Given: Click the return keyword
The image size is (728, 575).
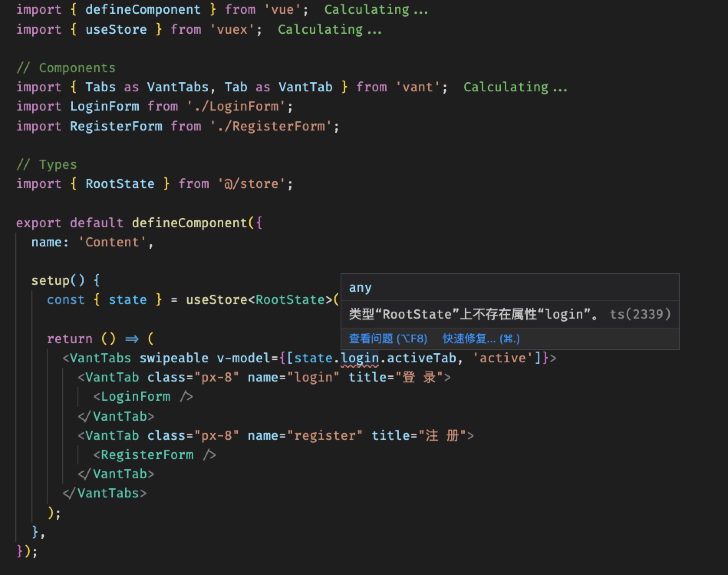Looking at the screenshot, I should 70,339.
